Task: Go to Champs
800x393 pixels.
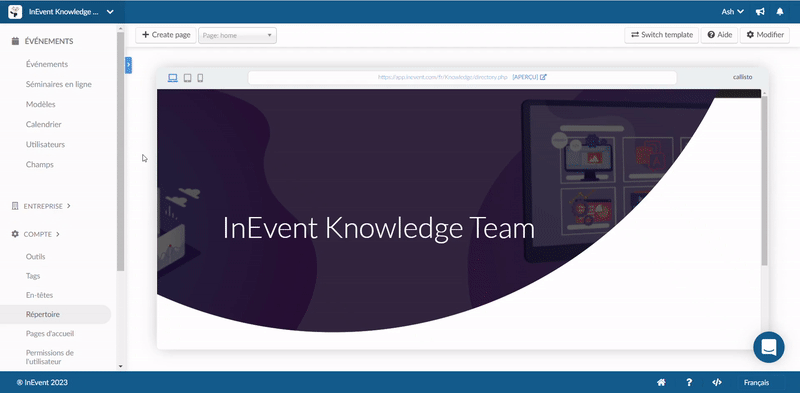Action: 40,164
